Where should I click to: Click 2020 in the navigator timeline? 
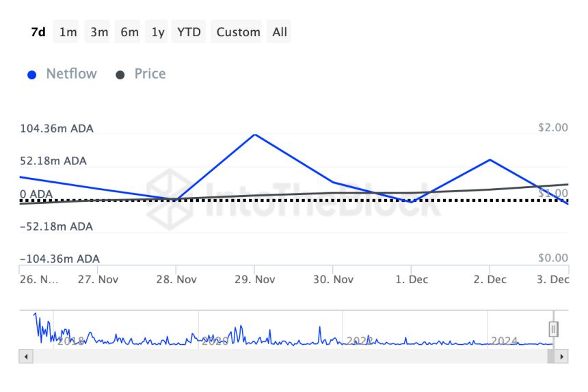[x=215, y=341]
